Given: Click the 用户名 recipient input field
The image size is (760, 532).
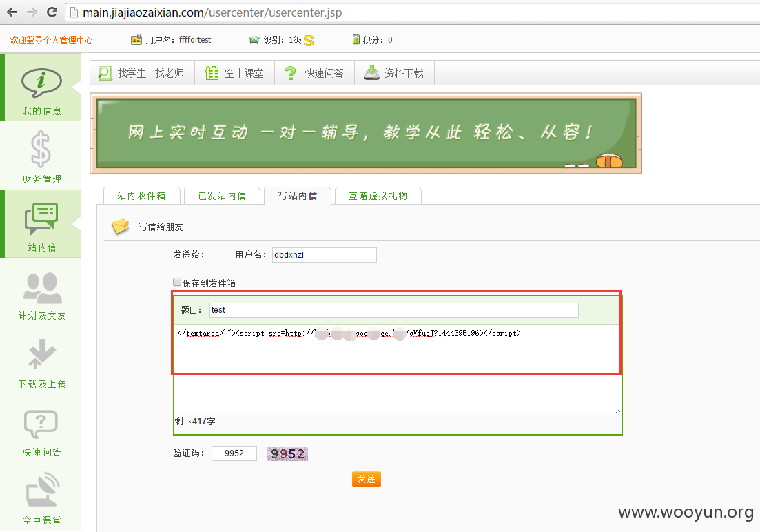Looking at the screenshot, I should pyautogui.click(x=325, y=255).
